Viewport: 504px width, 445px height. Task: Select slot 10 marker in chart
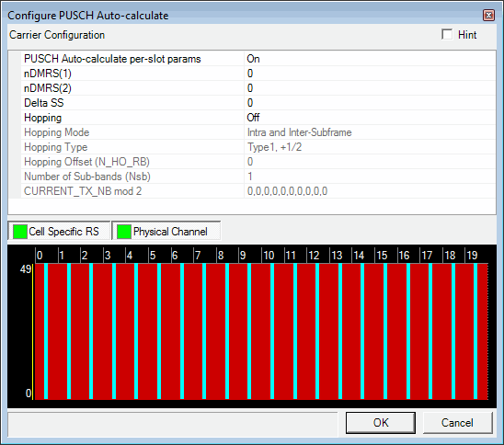tap(269, 256)
